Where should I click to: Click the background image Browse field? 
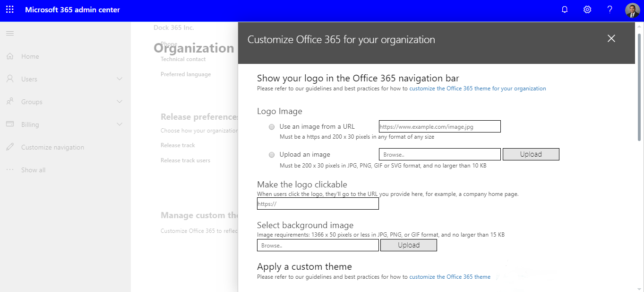coord(318,245)
